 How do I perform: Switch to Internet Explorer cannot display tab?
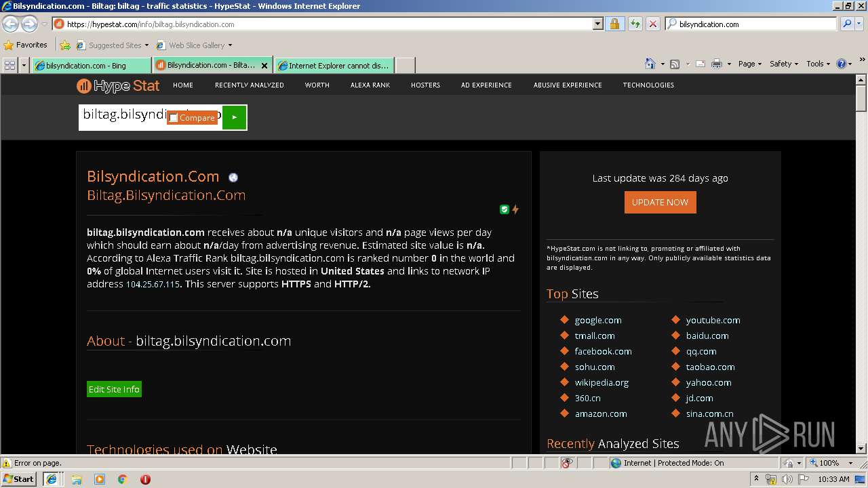334,66
